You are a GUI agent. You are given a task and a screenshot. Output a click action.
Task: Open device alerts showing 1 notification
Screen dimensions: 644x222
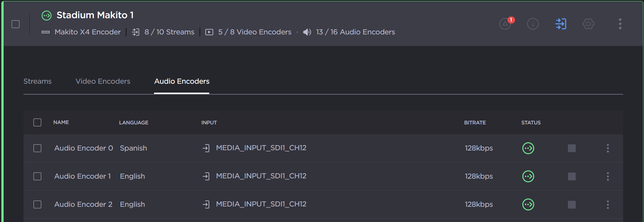(x=505, y=24)
